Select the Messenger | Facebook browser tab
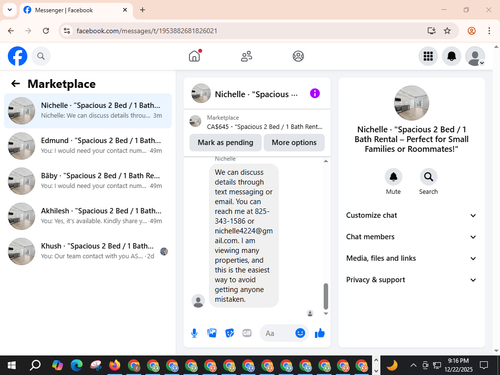Screen dimensions: 500x375 click(76, 10)
